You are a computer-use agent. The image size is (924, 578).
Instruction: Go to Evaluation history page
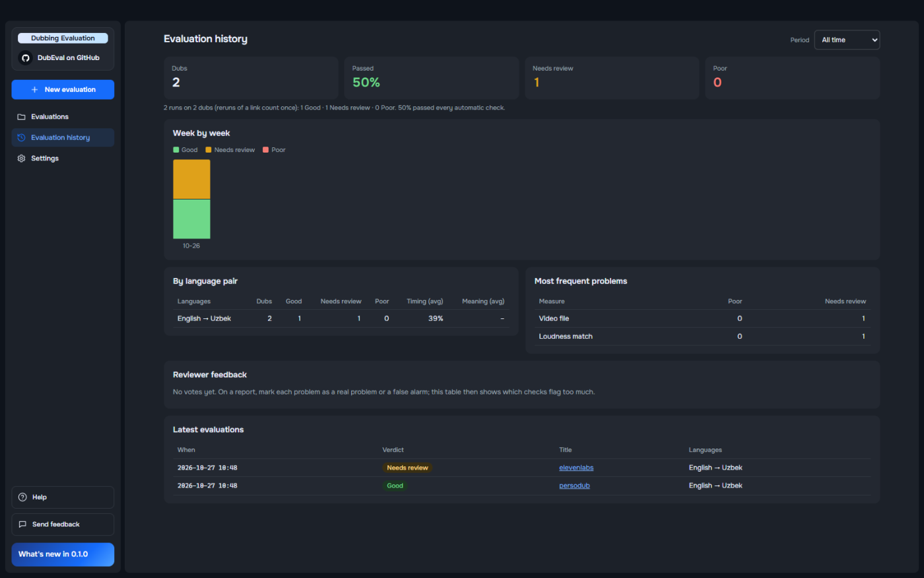click(x=63, y=137)
